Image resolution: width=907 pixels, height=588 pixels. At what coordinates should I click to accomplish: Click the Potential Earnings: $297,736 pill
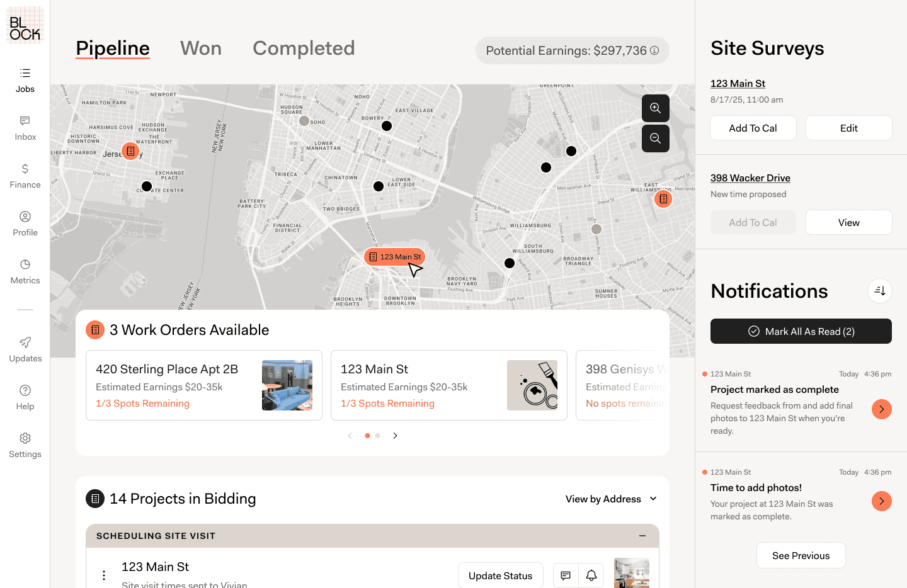(x=573, y=50)
